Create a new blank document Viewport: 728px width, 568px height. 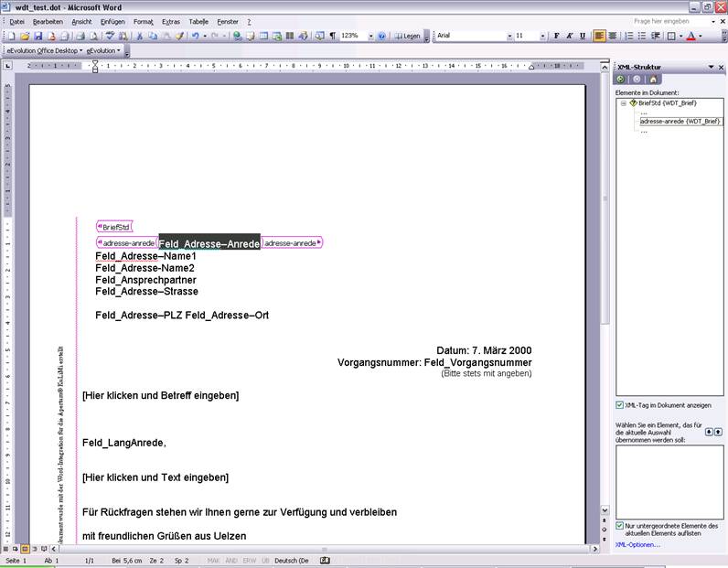click(11, 36)
